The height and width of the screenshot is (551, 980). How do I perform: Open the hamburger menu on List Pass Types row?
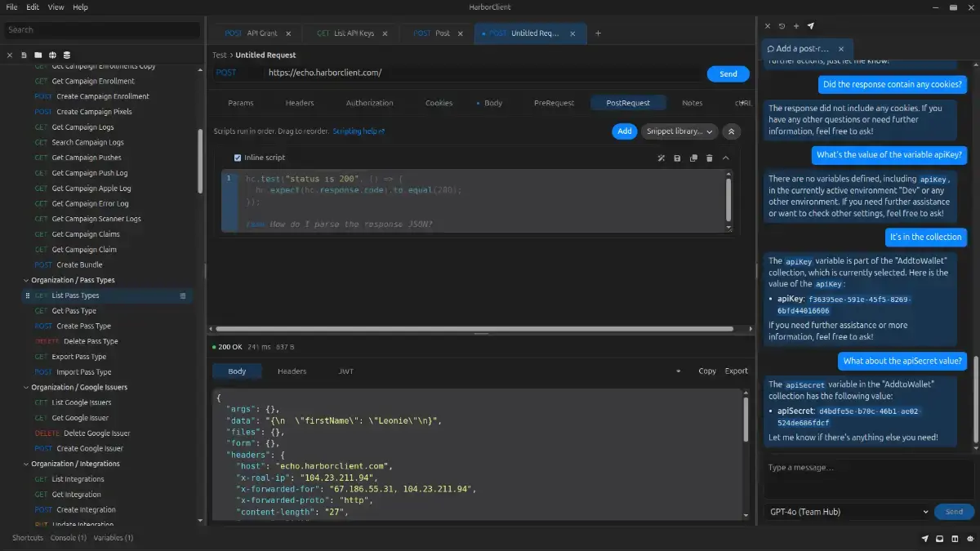click(x=183, y=295)
